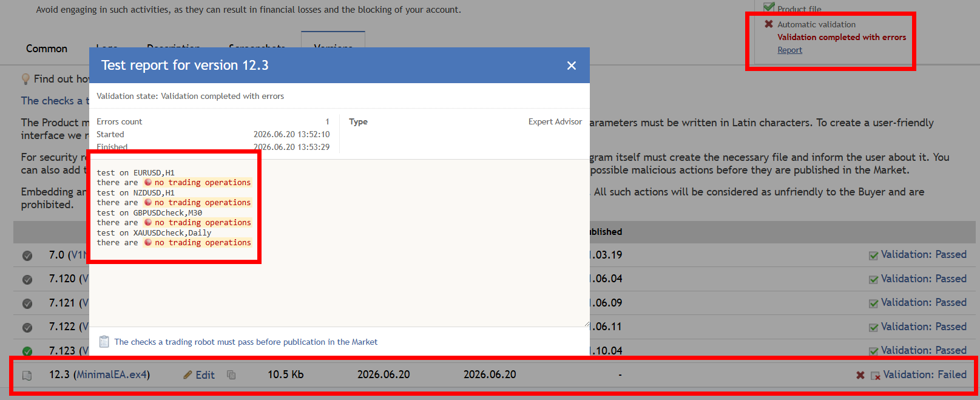Open Validation: Passed for version 7.123
Image resolution: width=980 pixels, height=400 pixels.
[x=924, y=350]
